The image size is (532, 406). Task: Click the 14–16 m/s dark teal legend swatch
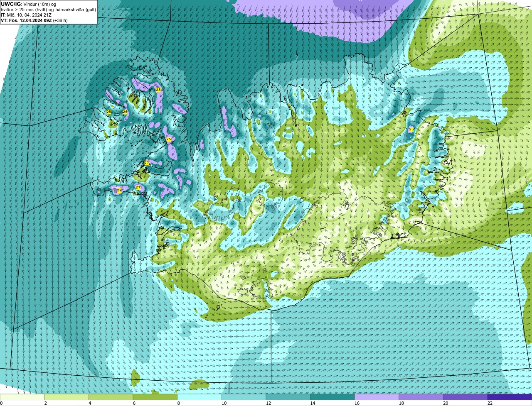[332, 397]
